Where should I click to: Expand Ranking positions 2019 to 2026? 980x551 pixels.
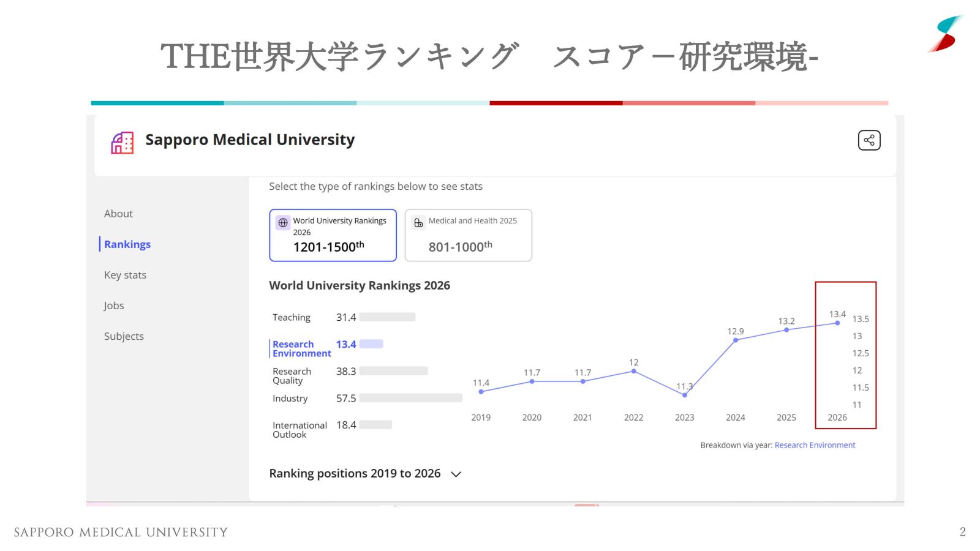point(456,474)
